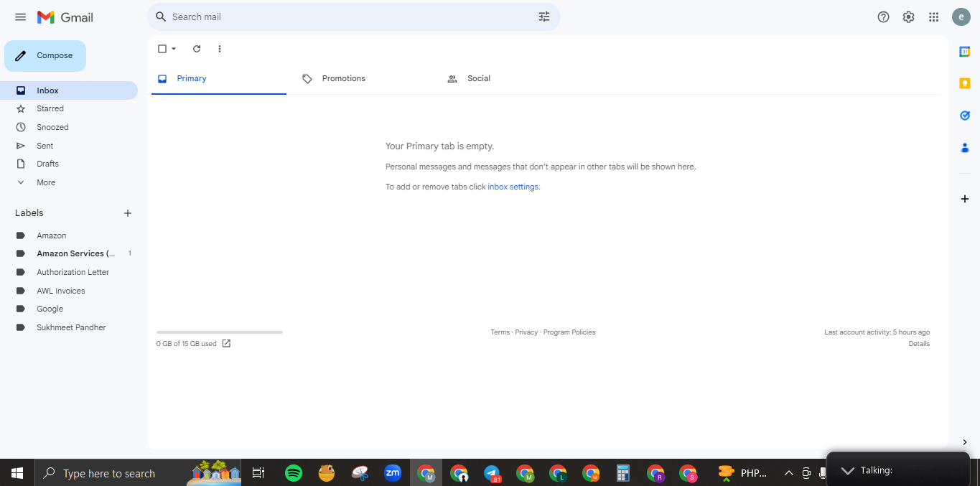
Task: Open Calculator from the taskbar
Action: click(x=623, y=473)
